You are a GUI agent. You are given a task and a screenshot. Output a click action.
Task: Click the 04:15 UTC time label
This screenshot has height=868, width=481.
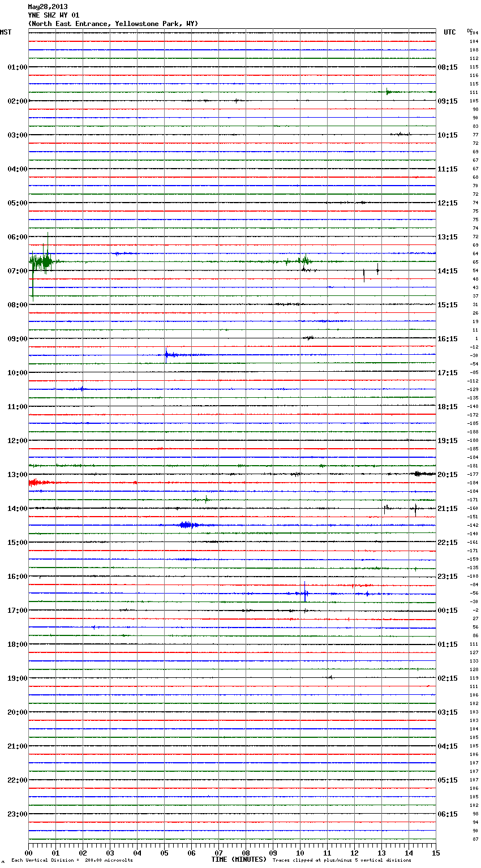pyautogui.click(x=448, y=746)
